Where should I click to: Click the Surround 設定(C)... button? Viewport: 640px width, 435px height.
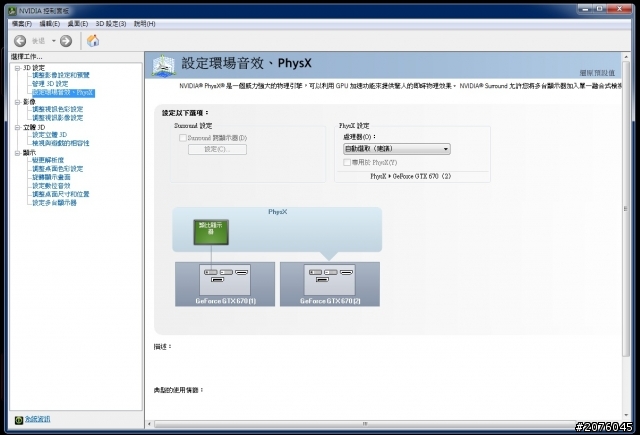[x=217, y=149]
